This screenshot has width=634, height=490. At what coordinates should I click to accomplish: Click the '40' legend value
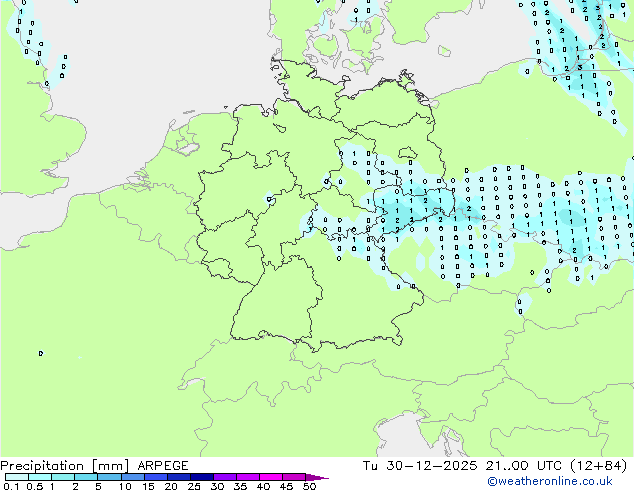click(x=263, y=486)
